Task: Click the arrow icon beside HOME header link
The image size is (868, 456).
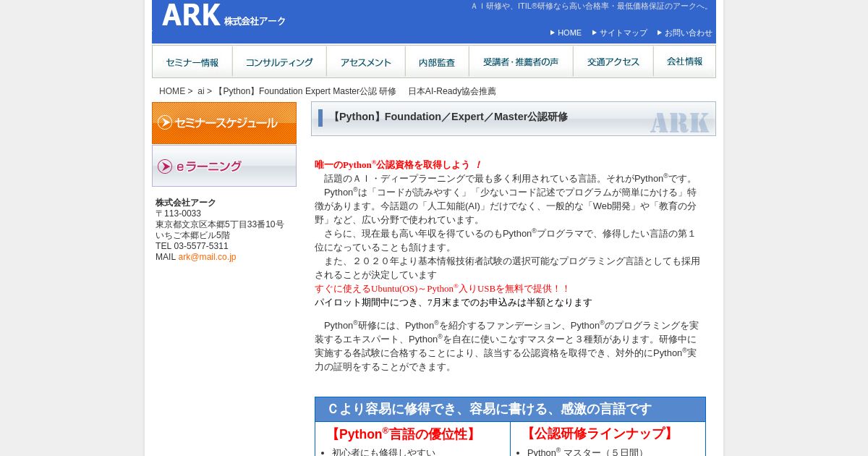Action: tap(553, 33)
